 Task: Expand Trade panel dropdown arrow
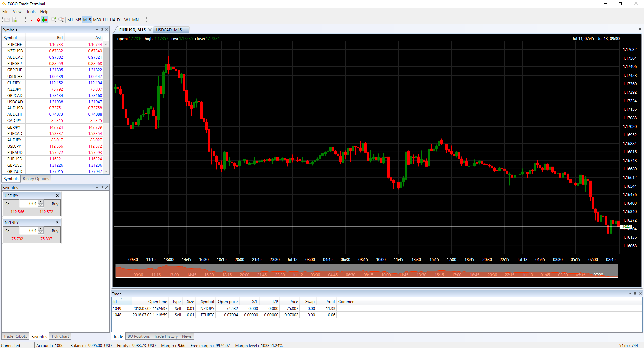click(630, 294)
